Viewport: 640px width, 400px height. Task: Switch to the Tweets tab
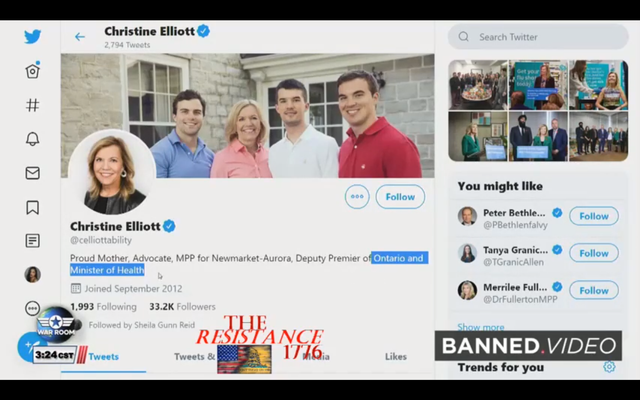(x=103, y=356)
